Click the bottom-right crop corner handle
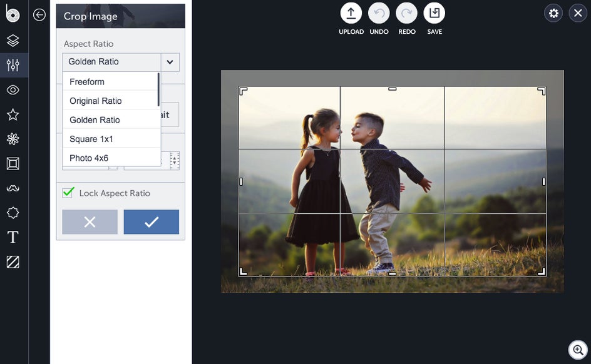The image size is (591, 364). point(542,272)
